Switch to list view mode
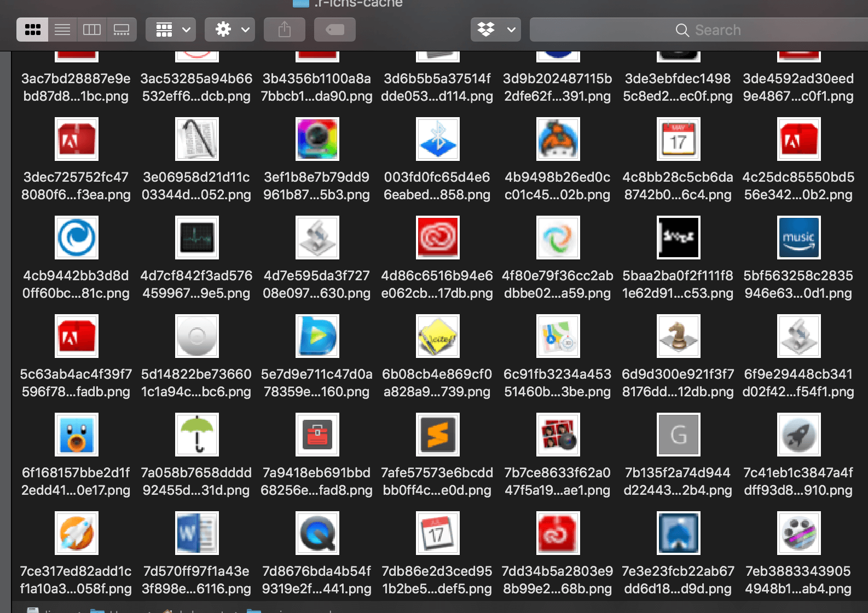This screenshot has height=613, width=868. 62,30
